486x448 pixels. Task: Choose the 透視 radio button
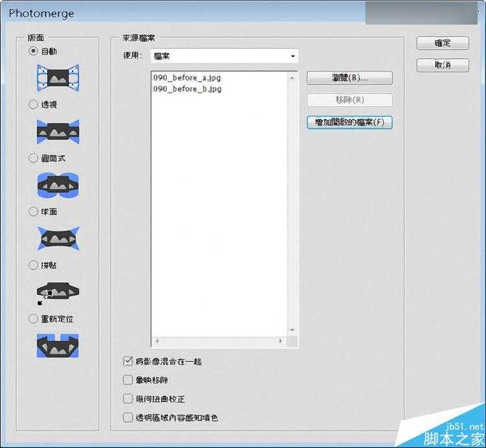(x=33, y=104)
